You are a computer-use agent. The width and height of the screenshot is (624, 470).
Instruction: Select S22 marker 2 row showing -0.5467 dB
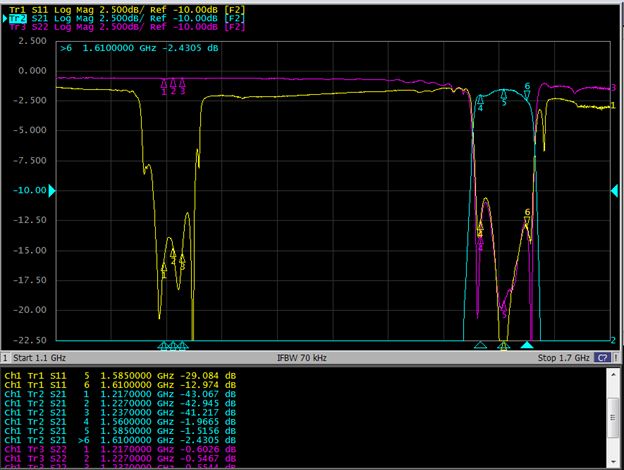pos(120,458)
